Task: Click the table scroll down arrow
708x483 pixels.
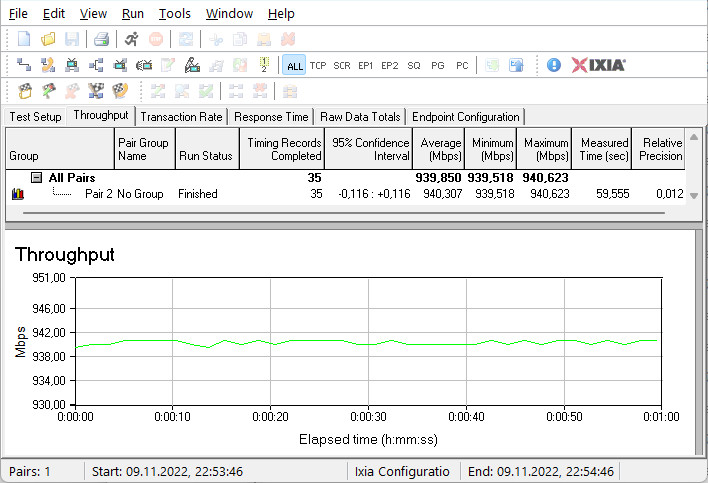Action: pyautogui.click(x=694, y=196)
